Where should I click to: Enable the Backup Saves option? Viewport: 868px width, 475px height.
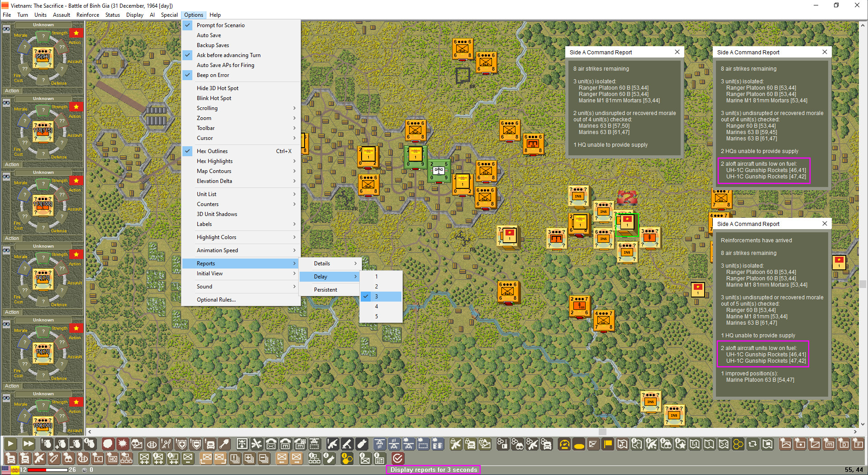pyautogui.click(x=241, y=45)
